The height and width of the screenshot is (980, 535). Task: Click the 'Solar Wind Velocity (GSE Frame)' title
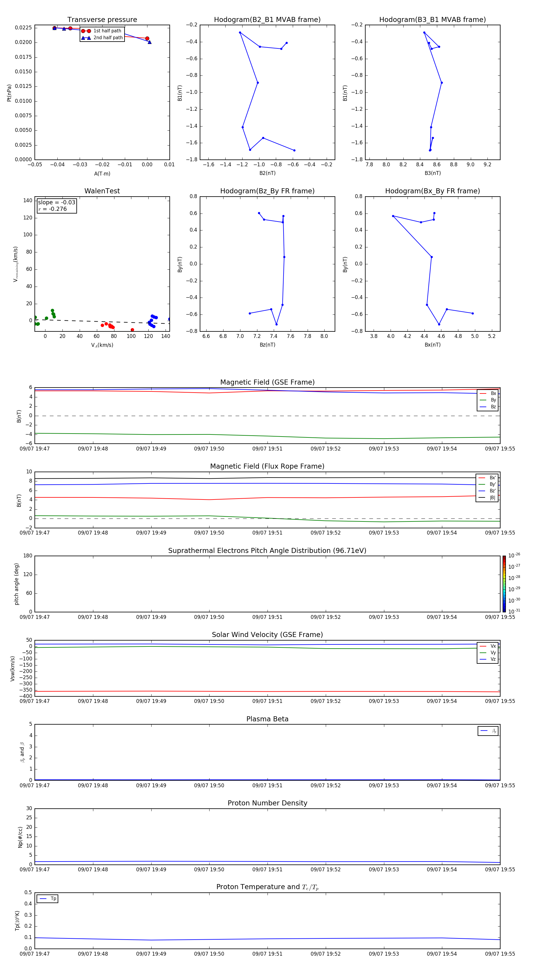[267, 635]
